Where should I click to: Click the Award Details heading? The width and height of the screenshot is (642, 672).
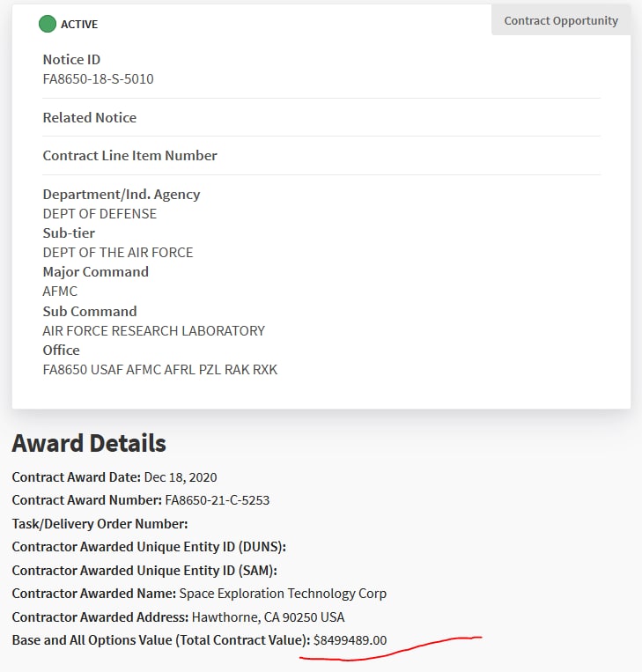89,443
